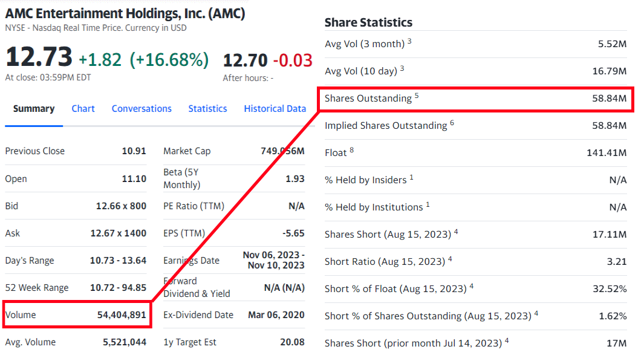The image size is (644, 355).
Task: Go to the Statistics tab
Action: pyautogui.click(x=207, y=108)
